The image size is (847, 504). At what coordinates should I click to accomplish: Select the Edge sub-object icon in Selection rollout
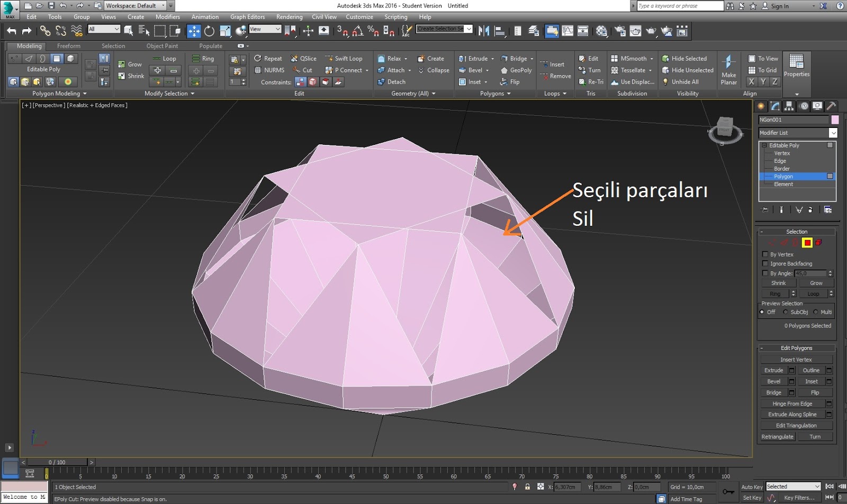pyautogui.click(x=783, y=243)
